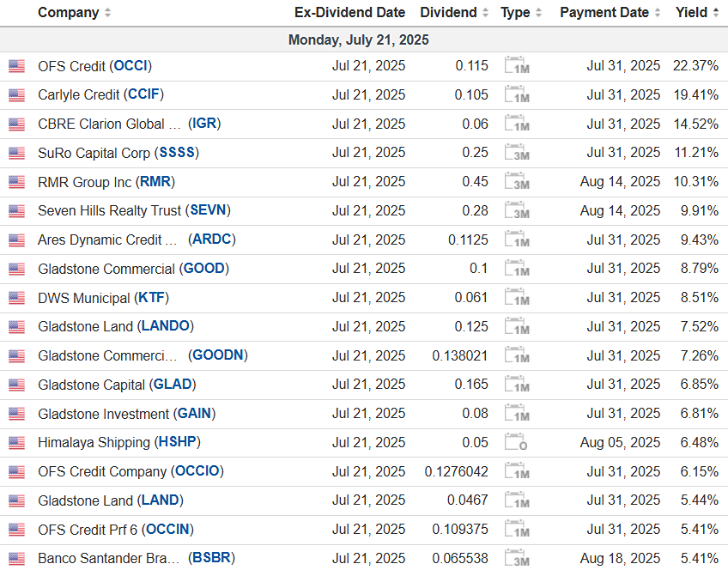The image size is (728, 570).
Task: Click the US flag next to Carlyle Credit
Action: click(16, 95)
